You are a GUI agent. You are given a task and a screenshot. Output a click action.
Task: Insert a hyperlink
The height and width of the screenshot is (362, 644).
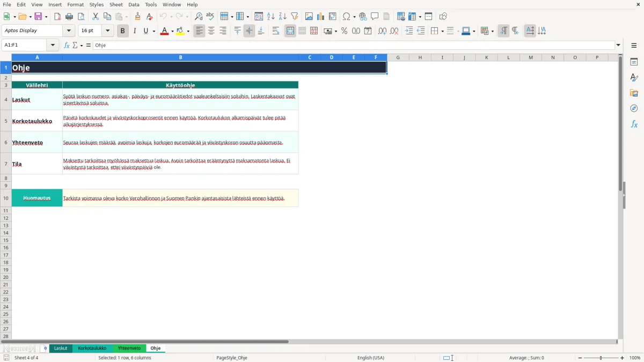(363, 17)
